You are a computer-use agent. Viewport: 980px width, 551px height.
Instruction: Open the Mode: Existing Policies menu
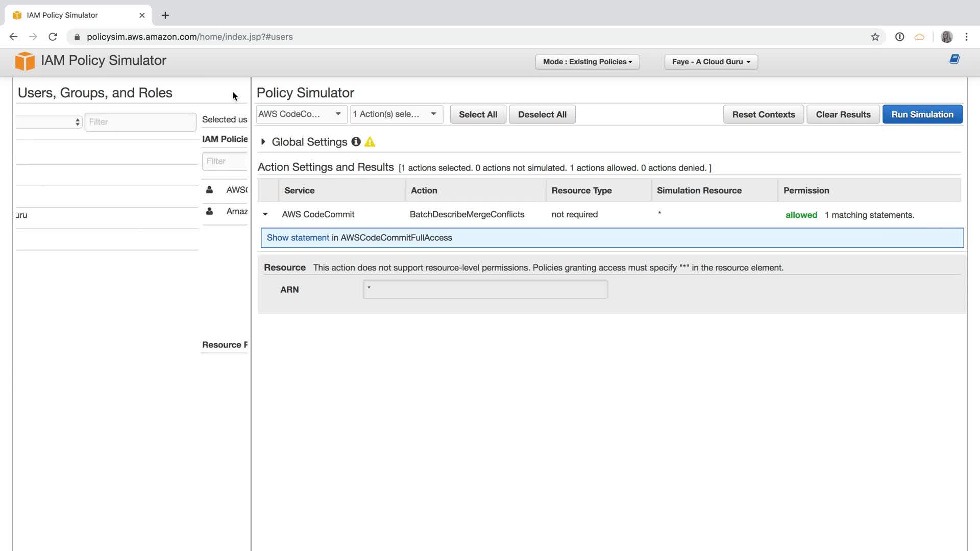click(x=587, y=62)
